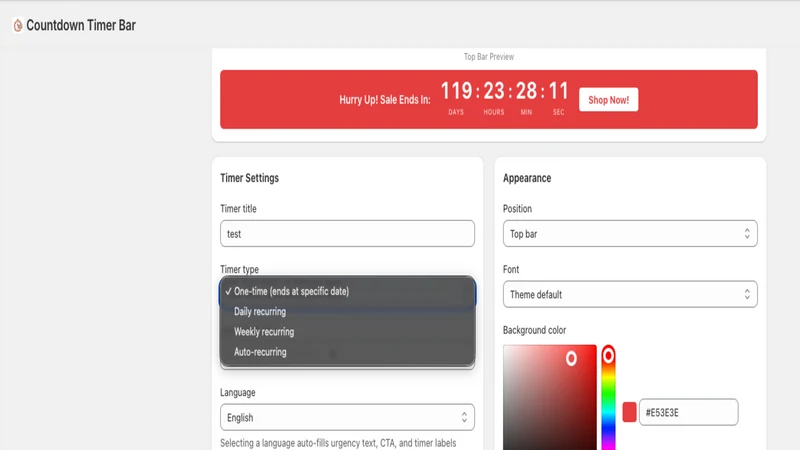Click the rainbow hue slider strip

coord(608,398)
